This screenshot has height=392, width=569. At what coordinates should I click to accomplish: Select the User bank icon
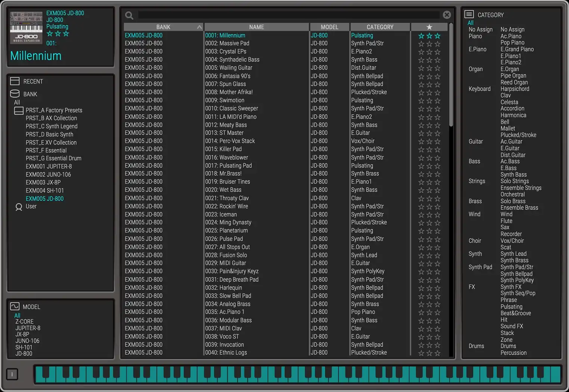pyautogui.click(x=19, y=207)
